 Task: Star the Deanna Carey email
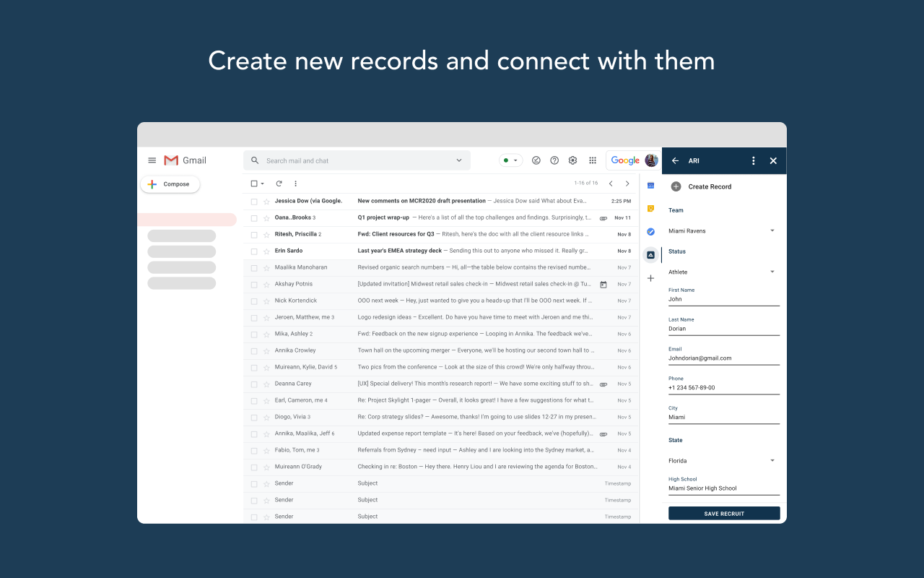[x=266, y=384]
